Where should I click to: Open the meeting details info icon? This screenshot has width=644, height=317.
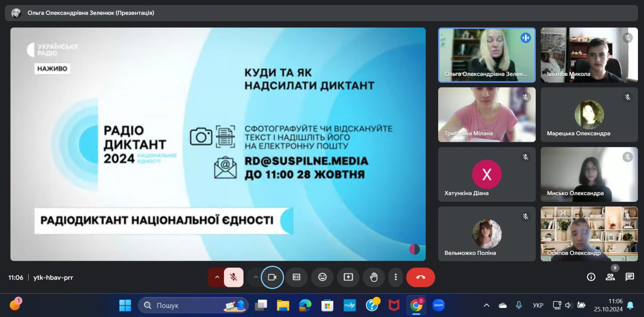591,277
